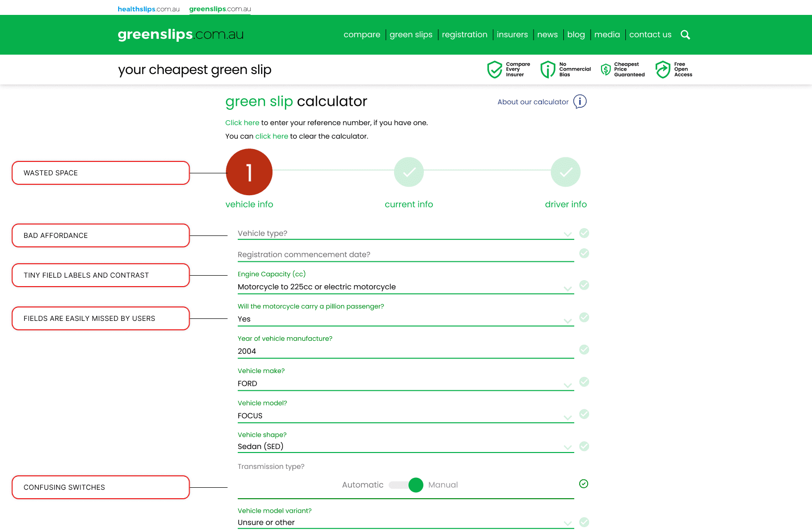Click the checkmark beside Vehicle type field
This screenshot has height=530, width=812.
click(x=584, y=233)
